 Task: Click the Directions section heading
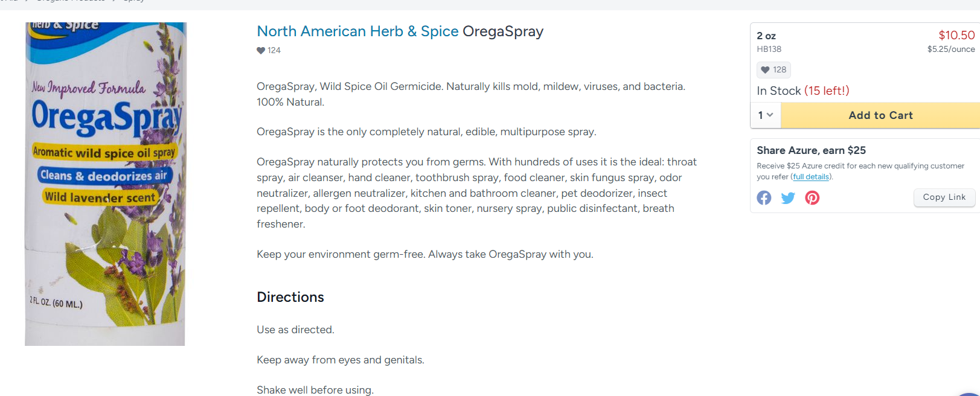290,297
